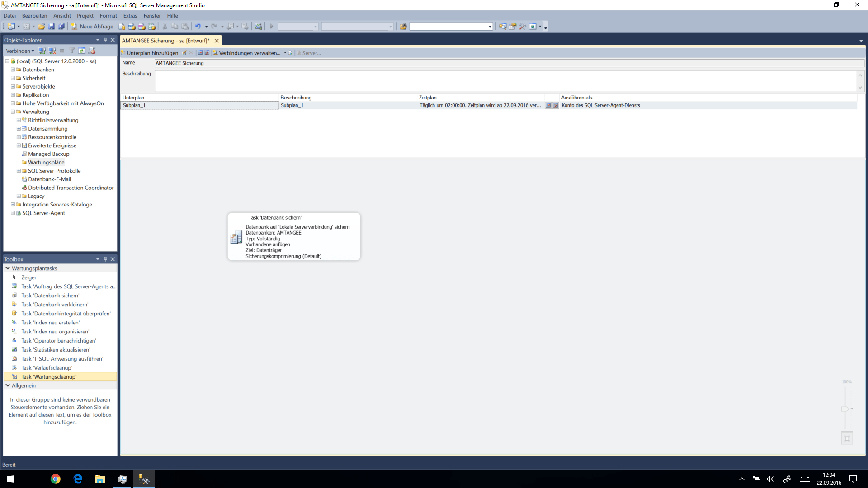The image size is (868, 488).
Task: Open the Verbinden dropdown in Objekt-Explorer
Action: click(x=20, y=51)
